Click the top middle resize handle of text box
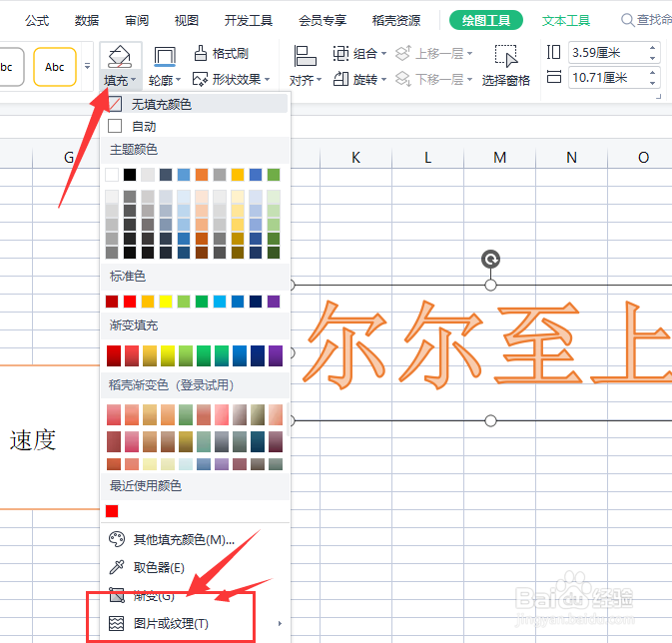 coord(490,286)
